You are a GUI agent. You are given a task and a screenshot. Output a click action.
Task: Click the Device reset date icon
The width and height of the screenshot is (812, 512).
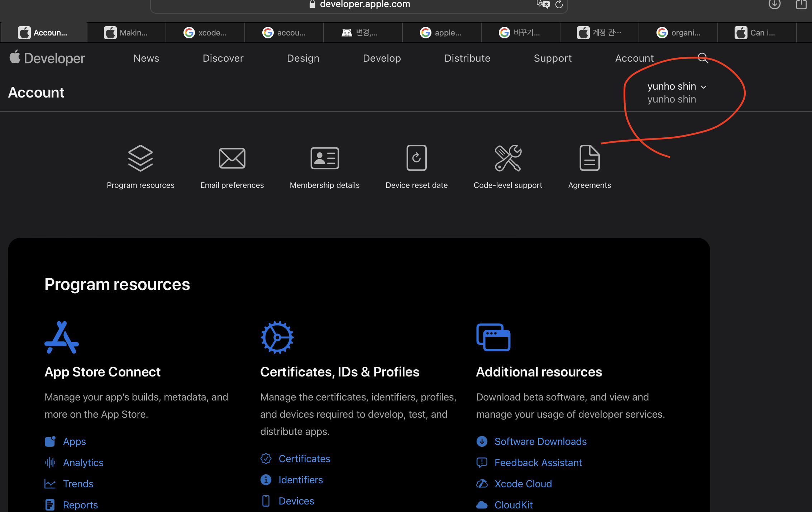[x=416, y=158]
